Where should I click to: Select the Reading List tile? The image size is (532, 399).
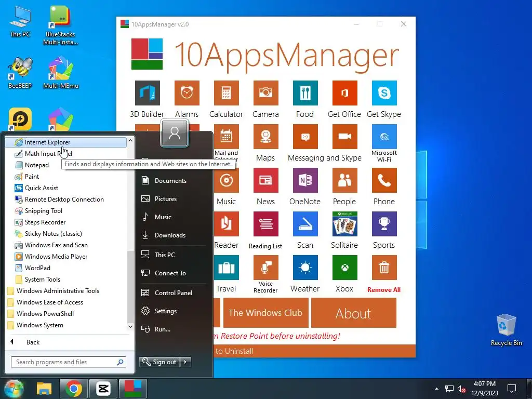point(265,224)
